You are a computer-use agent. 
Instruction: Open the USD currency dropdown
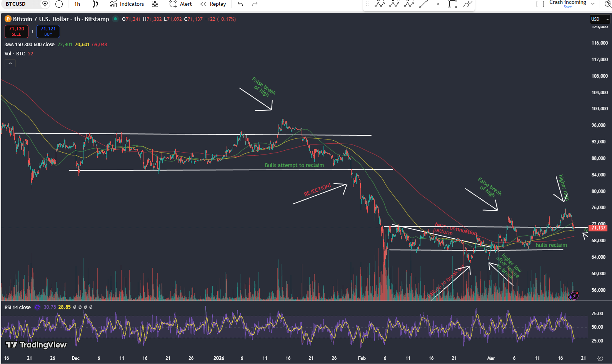[600, 19]
